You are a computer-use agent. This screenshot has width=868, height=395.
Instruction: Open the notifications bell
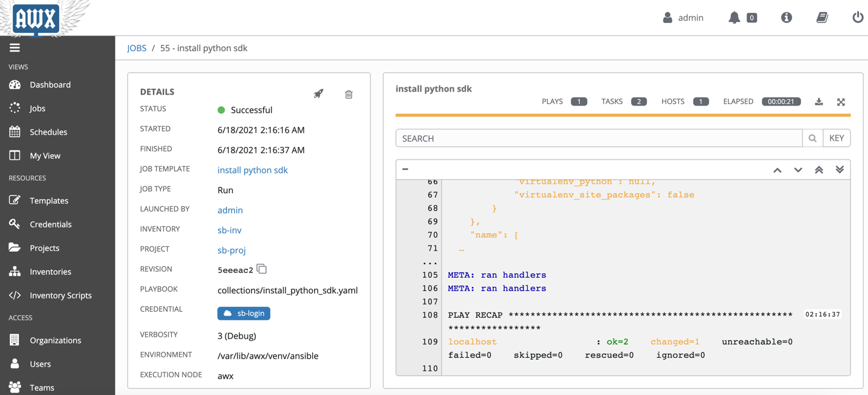coord(734,18)
